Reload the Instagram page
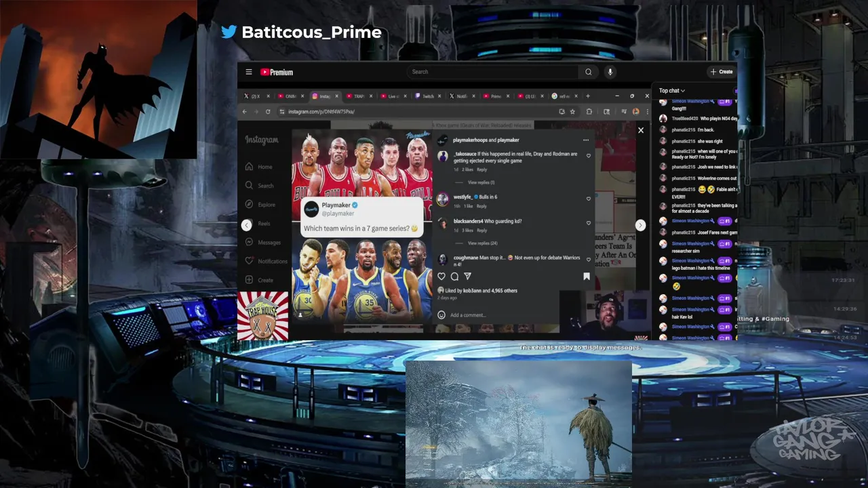 [x=268, y=112]
